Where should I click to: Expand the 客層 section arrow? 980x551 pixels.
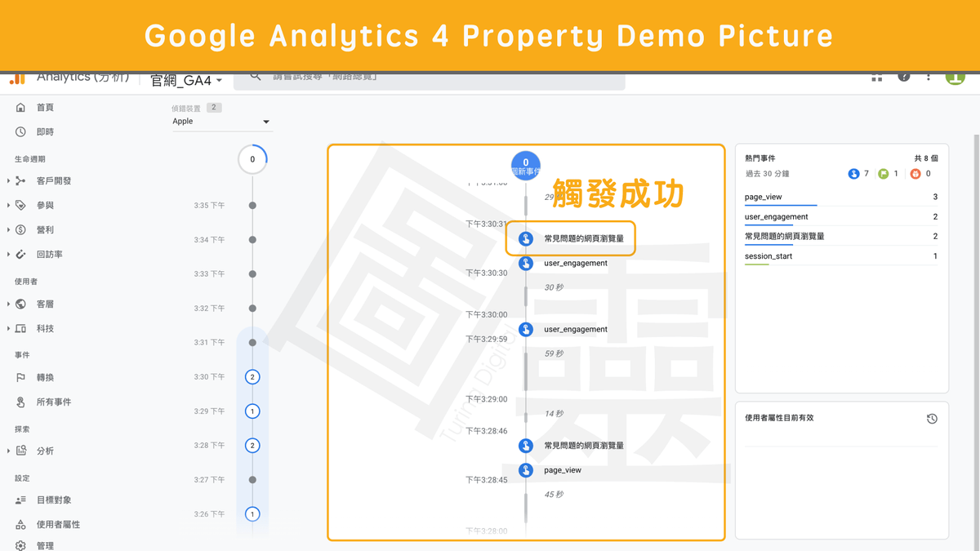coord(8,304)
